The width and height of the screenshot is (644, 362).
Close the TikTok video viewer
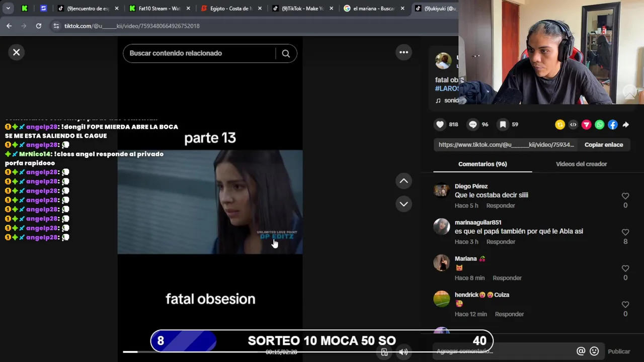tap(17, 52)
